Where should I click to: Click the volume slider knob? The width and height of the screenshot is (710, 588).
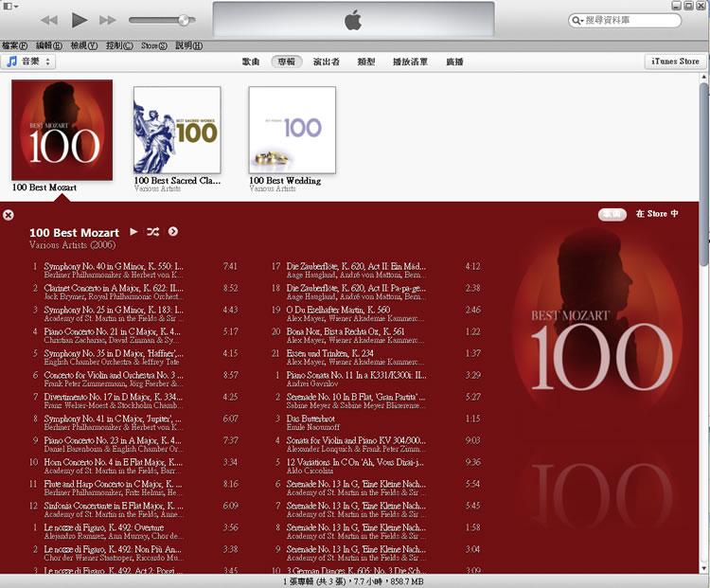click(x=184, y=20)
